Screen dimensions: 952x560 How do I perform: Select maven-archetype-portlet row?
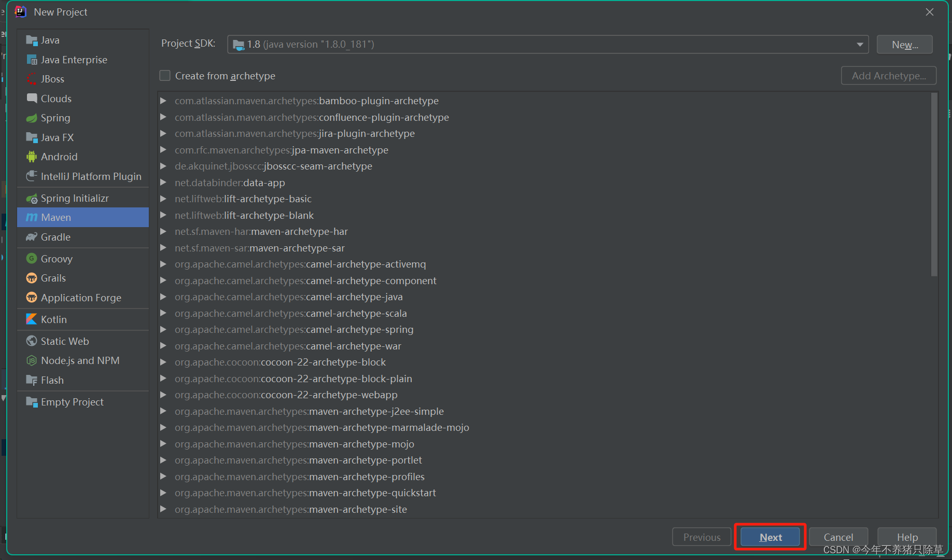pos(544,460)
